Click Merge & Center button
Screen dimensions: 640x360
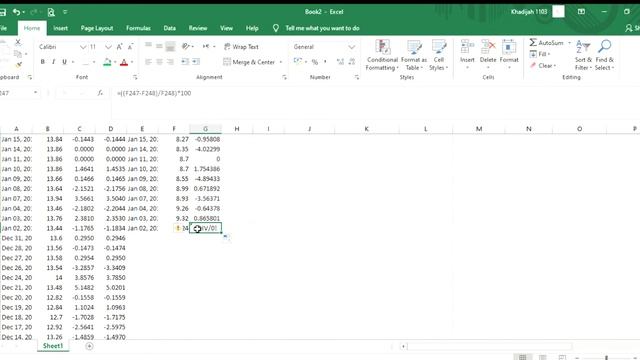(249, 62)
